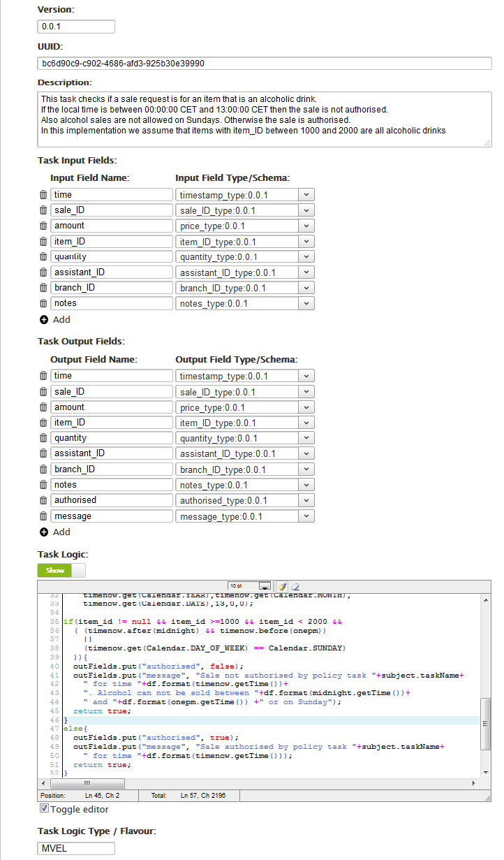
Task: Delete the input field 'amount' via trash icon
Action: click(x=43, y=226)
